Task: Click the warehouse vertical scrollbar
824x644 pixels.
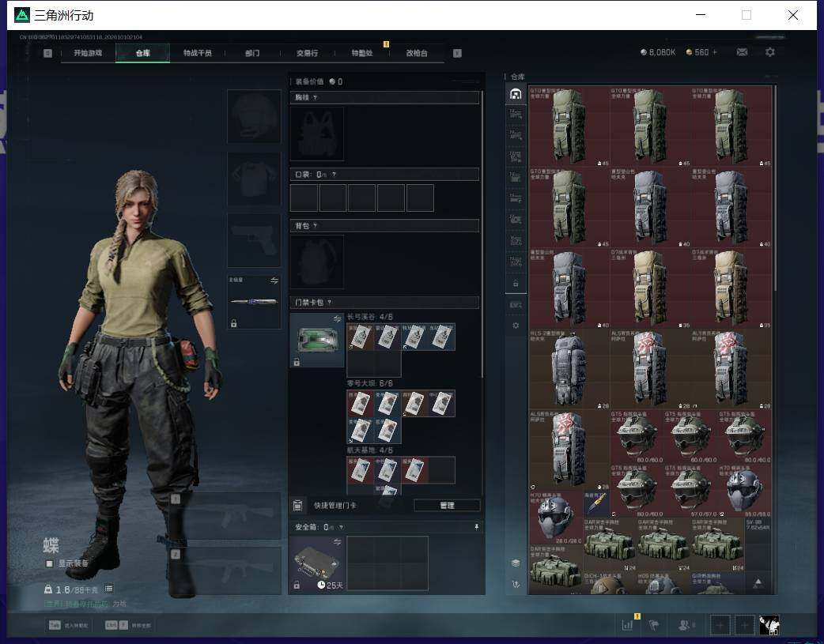Action: 775,186
